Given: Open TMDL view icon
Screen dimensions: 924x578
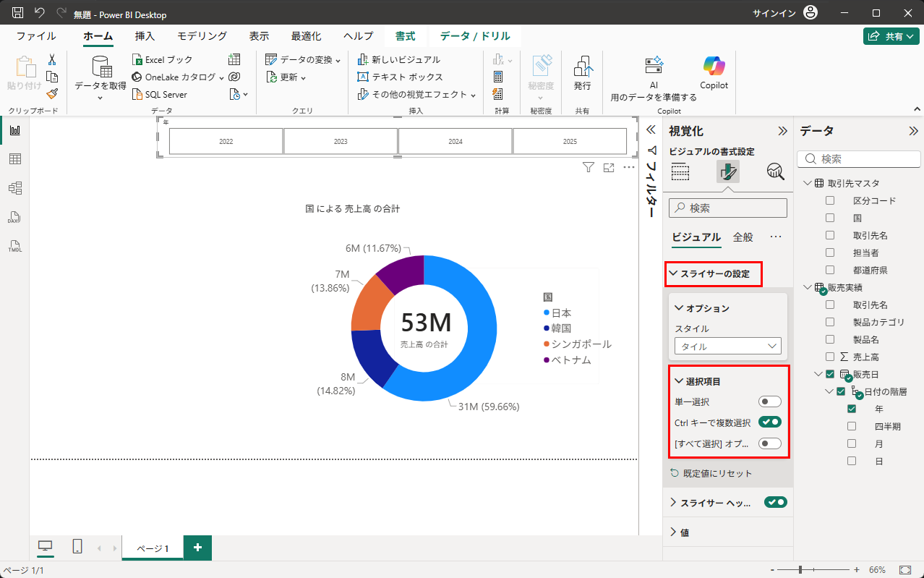Looking at the screenshot, I should pos(15,246).
